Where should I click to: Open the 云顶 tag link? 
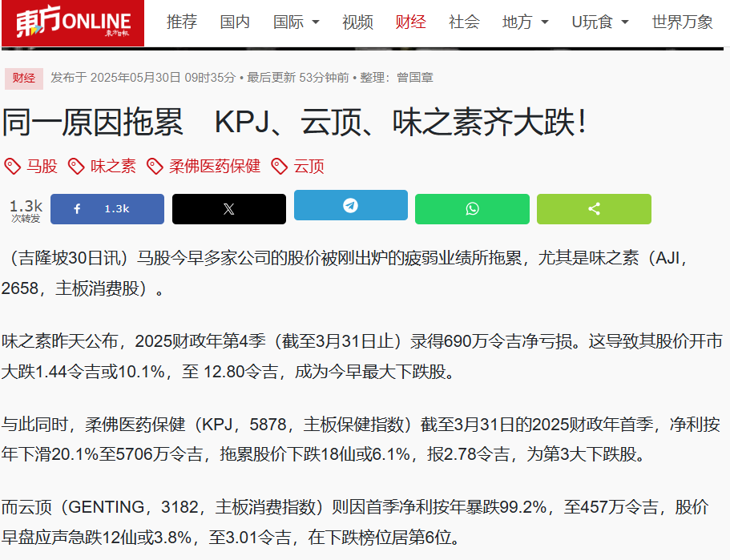click(x=309, y=166)
